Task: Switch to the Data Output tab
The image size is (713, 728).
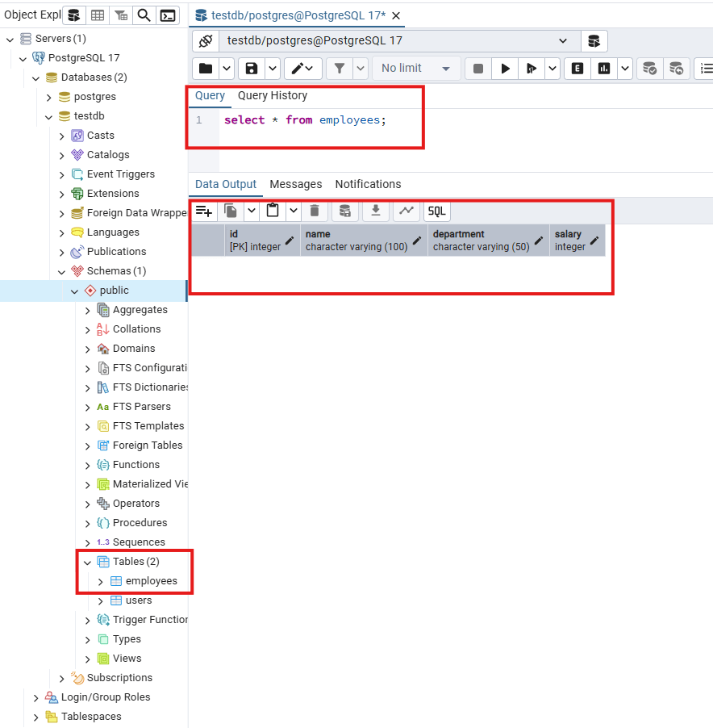Action: click(226, 184)
